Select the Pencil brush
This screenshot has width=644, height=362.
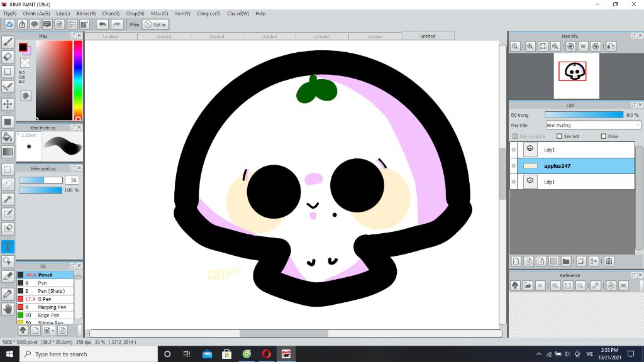pos(45,275)
